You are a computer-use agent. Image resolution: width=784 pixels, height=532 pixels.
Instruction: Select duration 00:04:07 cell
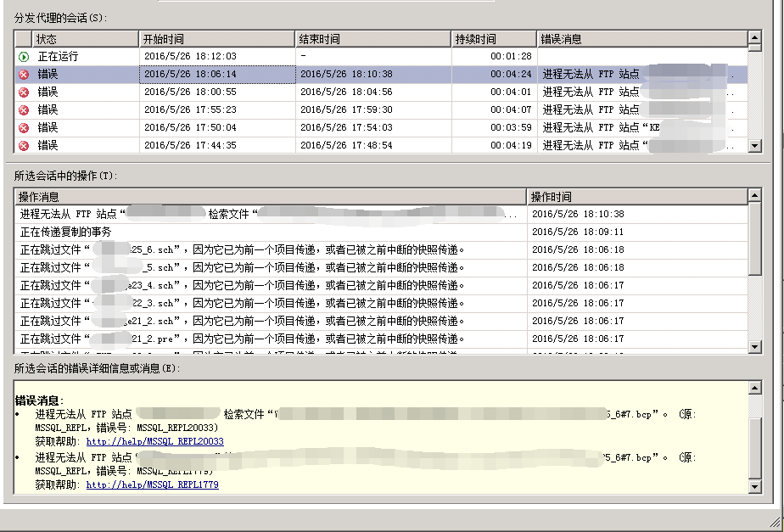coord(494,109)
